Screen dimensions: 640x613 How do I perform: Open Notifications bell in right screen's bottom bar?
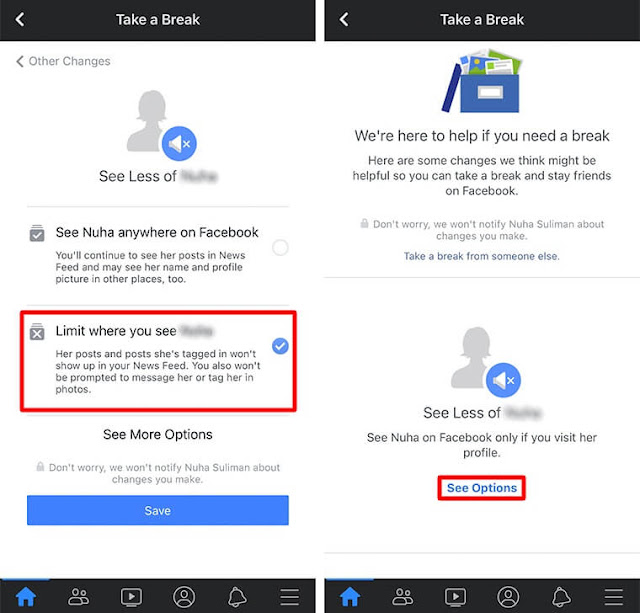(561, 597)
